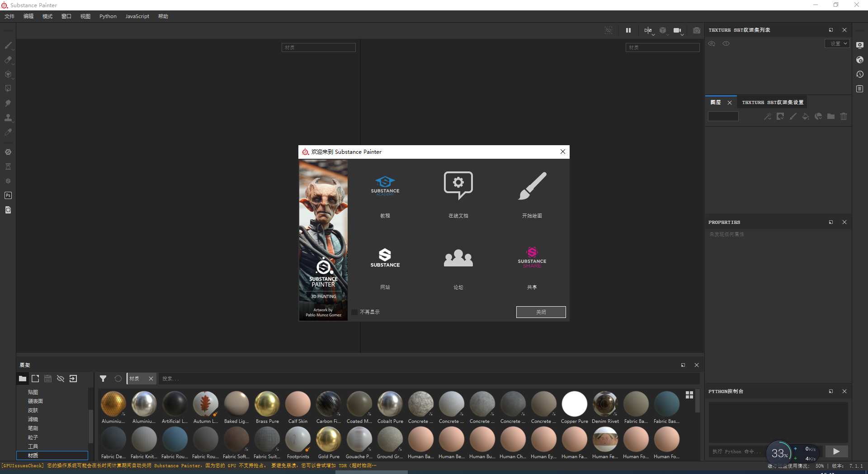Open the 窗口 menu

66,16
